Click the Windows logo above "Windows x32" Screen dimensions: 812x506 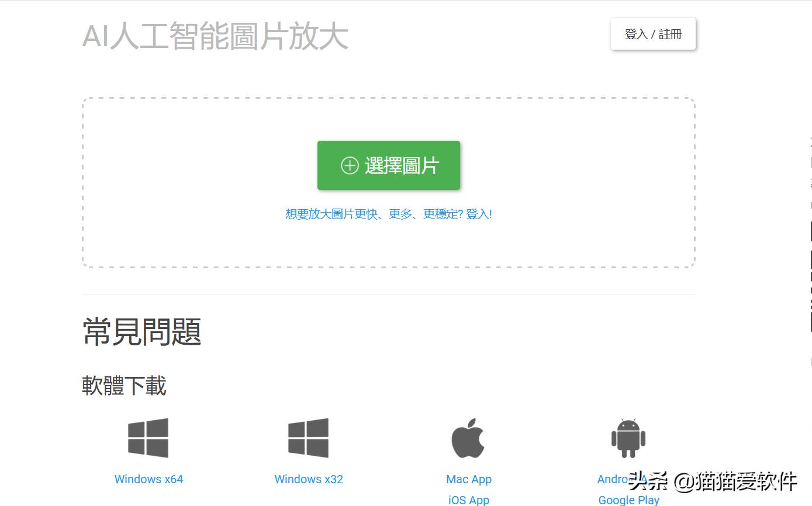click(x=308, y=437)
